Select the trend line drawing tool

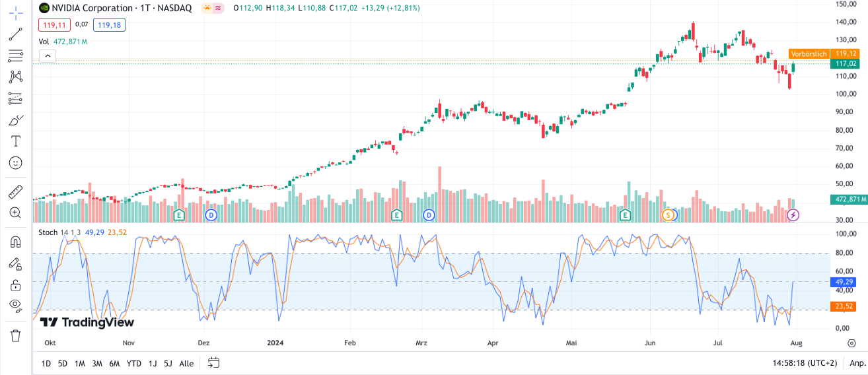pos(16,34)
